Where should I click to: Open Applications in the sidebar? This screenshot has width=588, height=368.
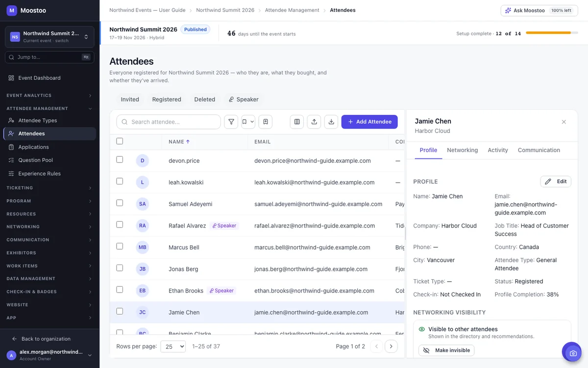coord(49,147)
